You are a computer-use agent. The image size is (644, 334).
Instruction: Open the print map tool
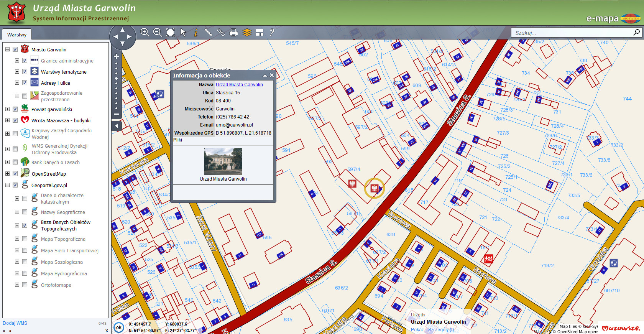click(x=233, y=33)
